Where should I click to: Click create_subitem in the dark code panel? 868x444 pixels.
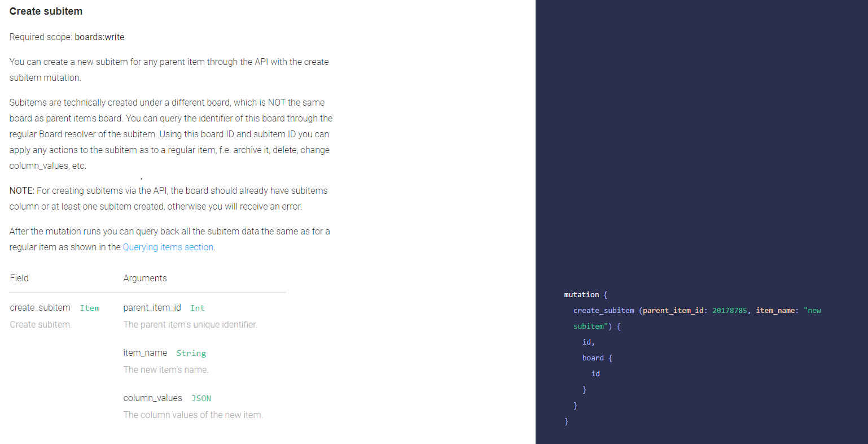(603, 310)
